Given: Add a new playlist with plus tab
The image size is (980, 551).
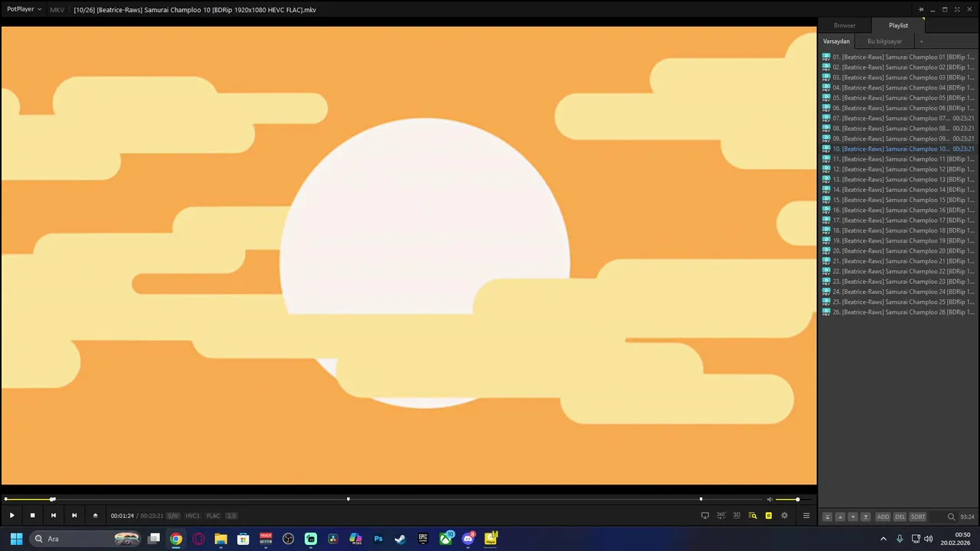Looking at the screenshot, I should pyautogui.click(x=921, y=41).
